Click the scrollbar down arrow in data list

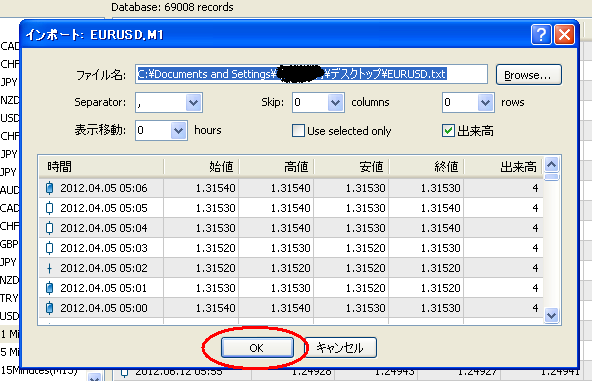(552, 315)
